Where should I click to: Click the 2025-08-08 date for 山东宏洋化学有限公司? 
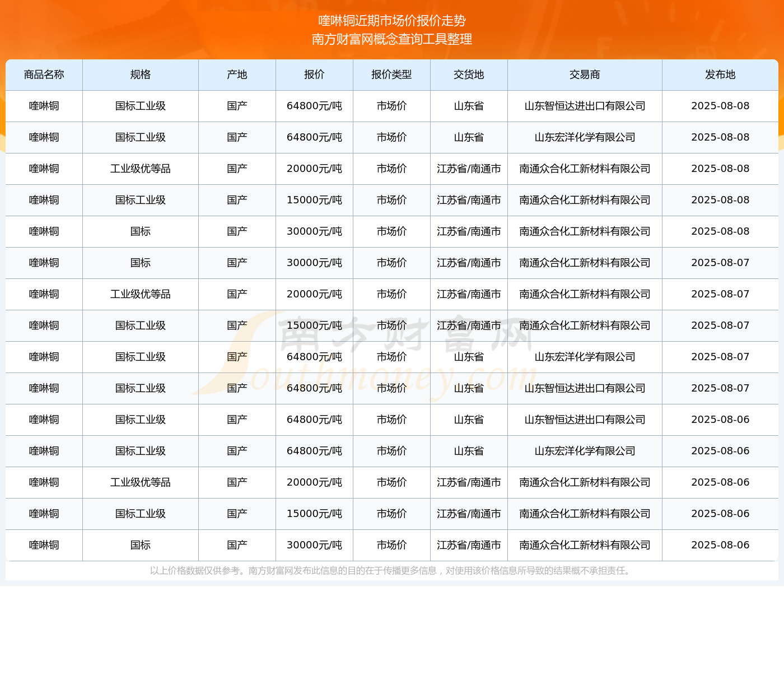(721, 137)
